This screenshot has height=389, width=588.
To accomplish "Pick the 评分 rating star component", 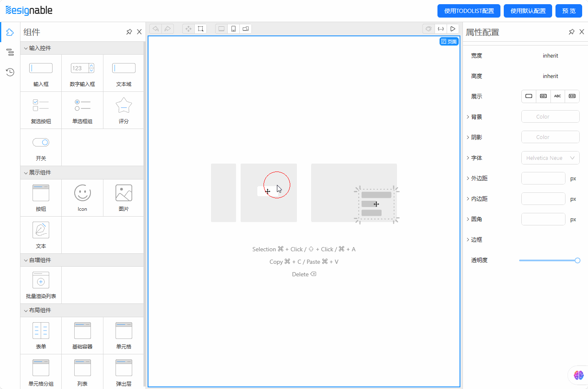I will click(123, 110).
